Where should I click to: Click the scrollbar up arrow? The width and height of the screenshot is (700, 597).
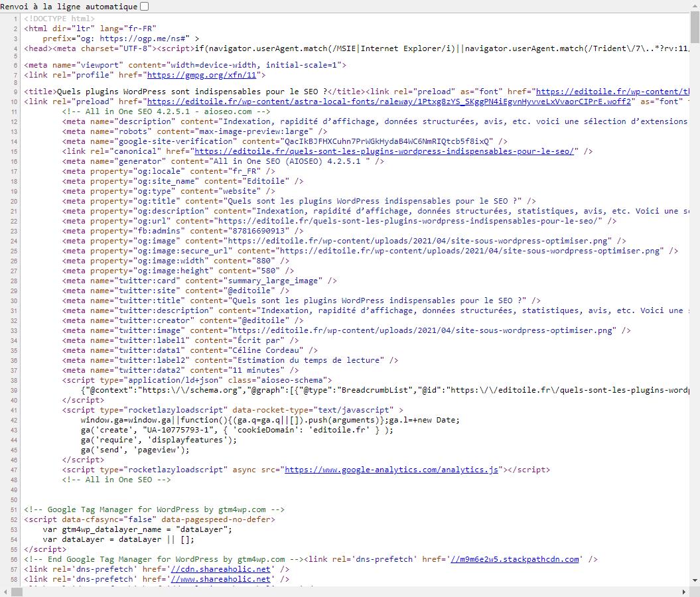(x=695, y=5)
